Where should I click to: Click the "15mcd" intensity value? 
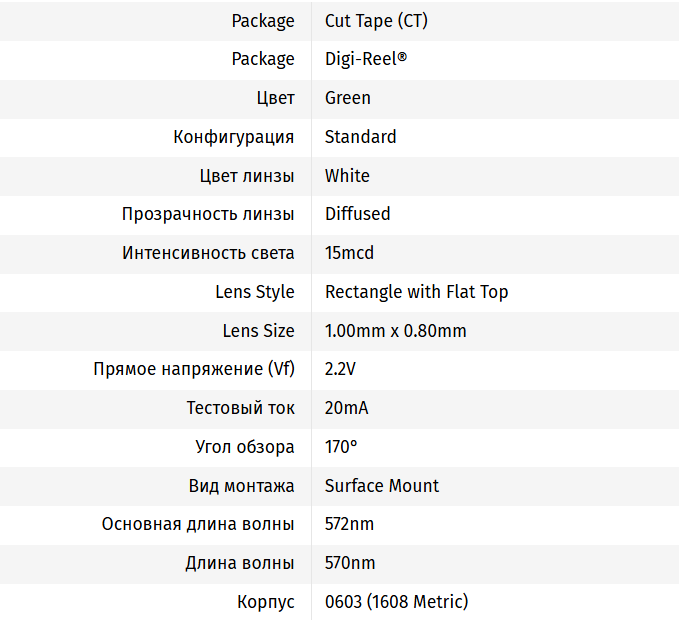(349, 253)
